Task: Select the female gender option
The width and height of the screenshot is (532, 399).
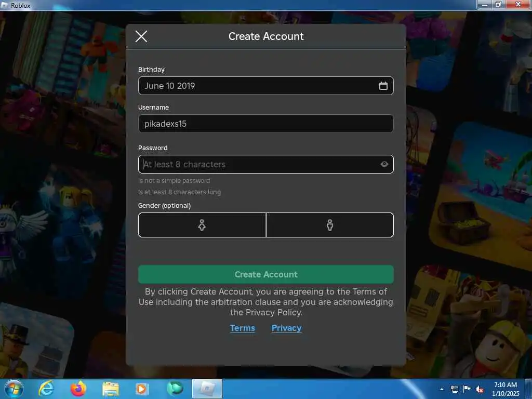Action: pos(202,225)
